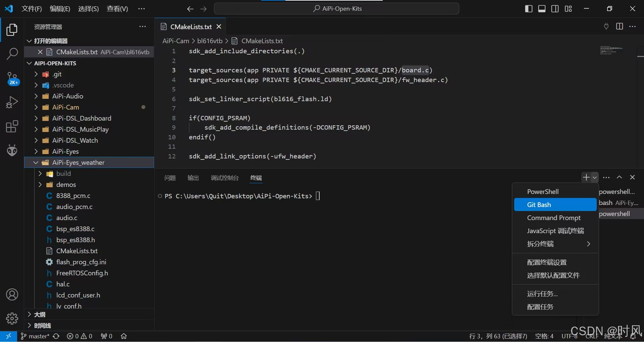This screenshot has height=342, width=644.
Task: Click the split editor right icon
Action: click(x=620, y=26)
